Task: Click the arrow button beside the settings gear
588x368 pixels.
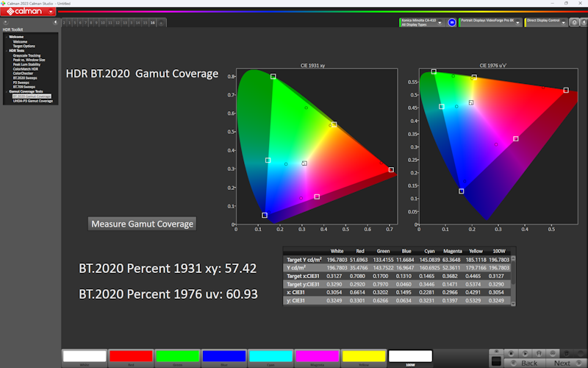Action: (584, 23)
